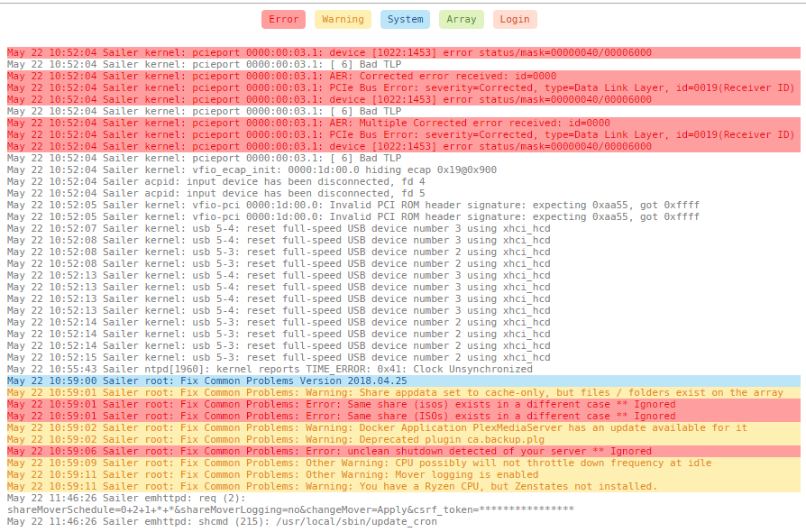
Task: Show only Array log entries
Action: 461,20
